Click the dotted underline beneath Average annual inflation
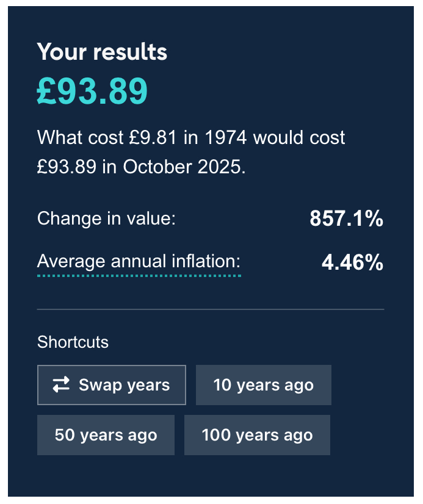423x504 pixels. [x=139, y=276]
